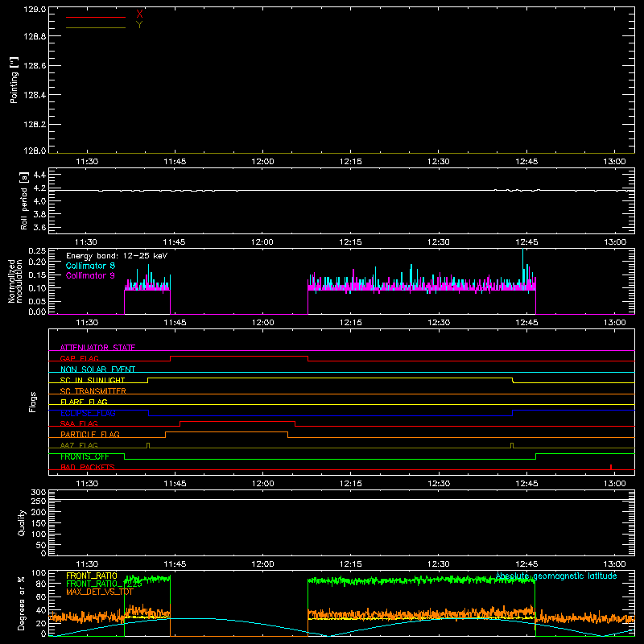Click the 'SAA_FLAG' flag label
Viewport: 644px width, 644px height.
(79, 423)
